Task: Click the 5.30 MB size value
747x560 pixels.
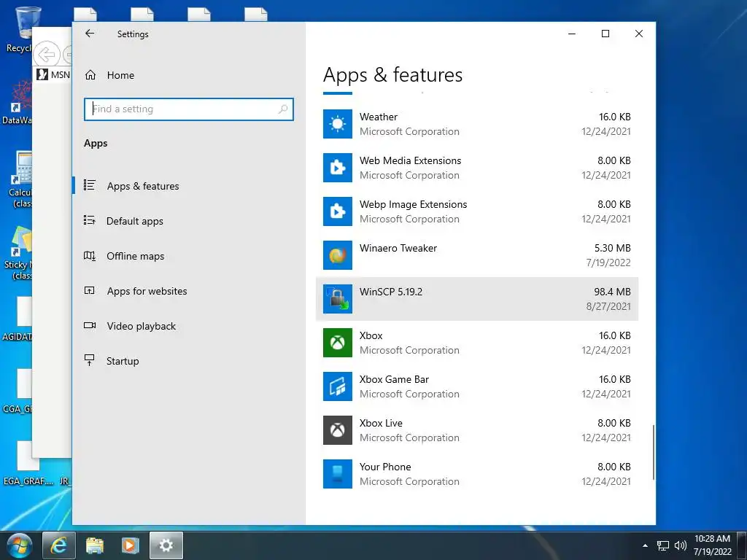Action: click(x=612, y=248)
